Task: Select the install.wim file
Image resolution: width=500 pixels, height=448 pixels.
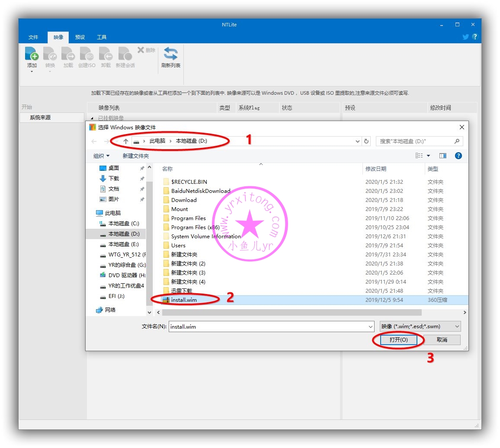Action: coord(183,300)
